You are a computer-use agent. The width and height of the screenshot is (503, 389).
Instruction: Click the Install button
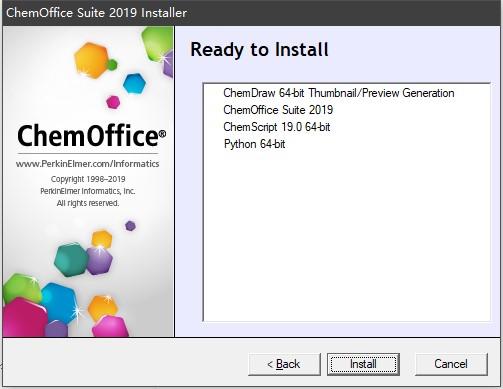click(x=363, y=364)
